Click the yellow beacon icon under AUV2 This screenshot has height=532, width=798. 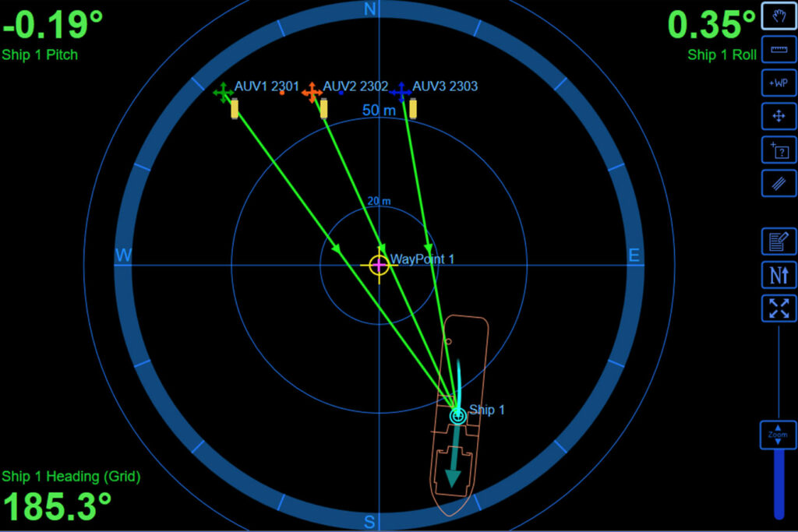coord(323,108)
